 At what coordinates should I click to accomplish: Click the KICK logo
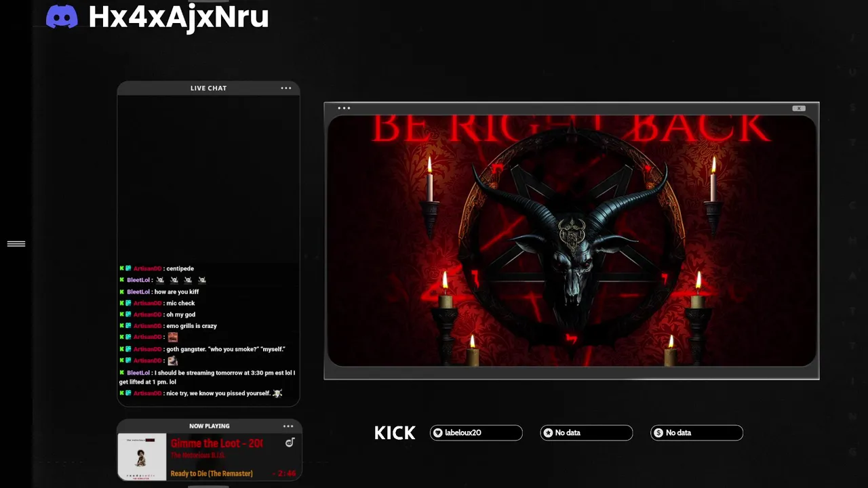coord(395,433)
